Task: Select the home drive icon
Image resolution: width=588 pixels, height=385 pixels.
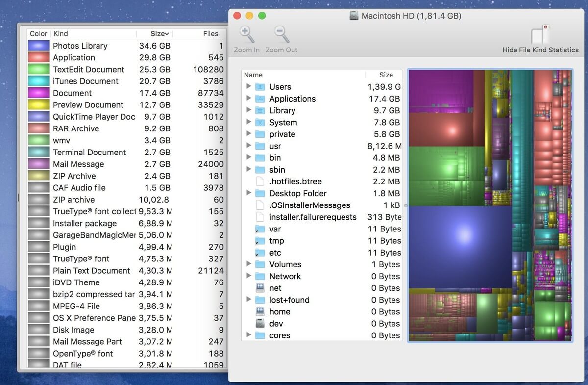Action: click(260, 311)
